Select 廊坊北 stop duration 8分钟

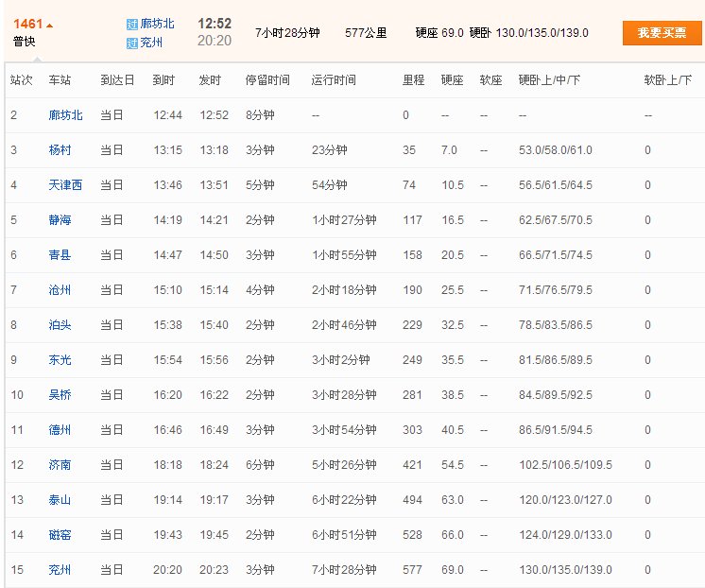pyautogui.click(x=260, y=115)
